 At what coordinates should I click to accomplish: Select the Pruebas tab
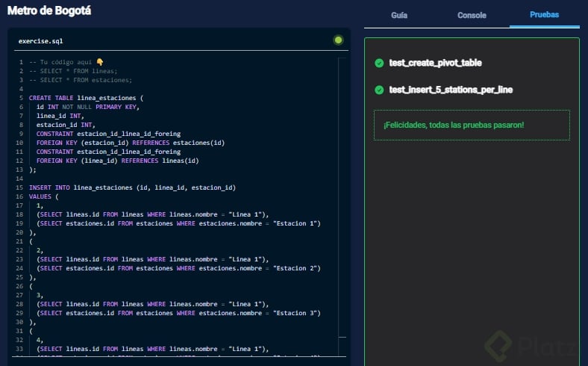pos(544,15)
